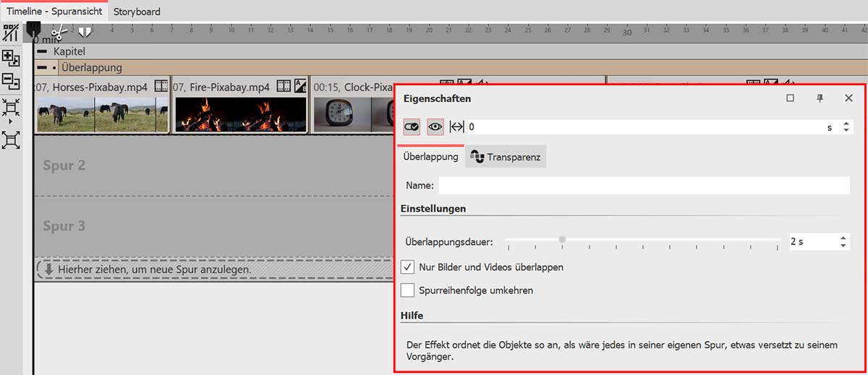Collapse the Überlappung effect group

tap(43, 67)
